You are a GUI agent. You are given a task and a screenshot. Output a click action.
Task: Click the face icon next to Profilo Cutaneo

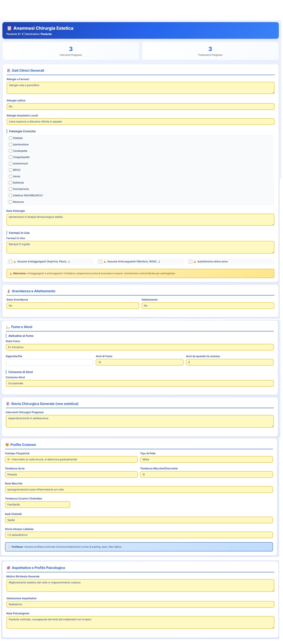tap(7, 444)
